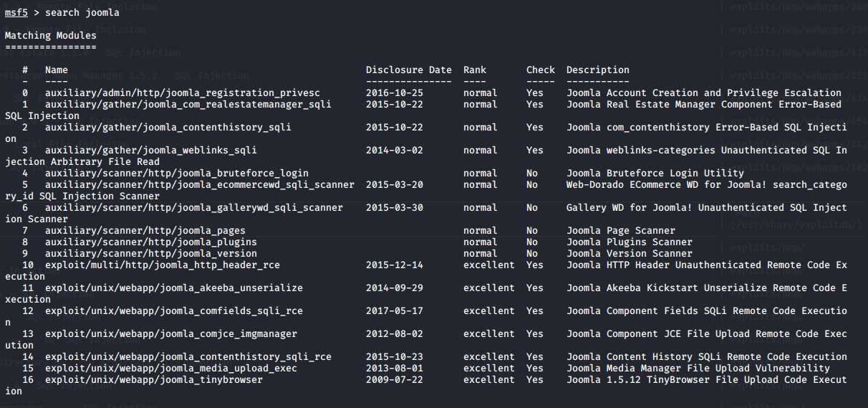The width and height of the screenshot is (868, 408).
Task: Select the joomla_registration_privesc module path
Action: pos(182,92)
